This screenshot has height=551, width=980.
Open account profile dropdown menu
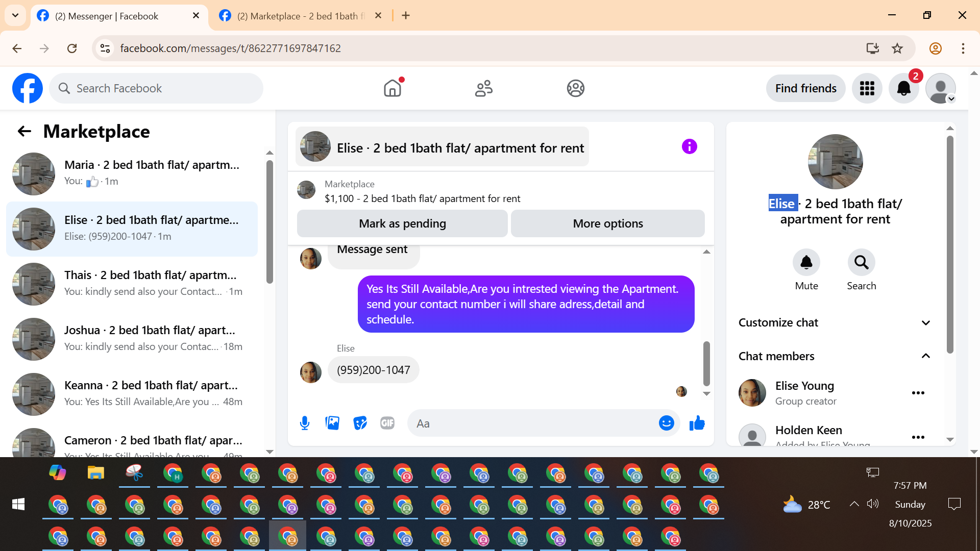[941, 88]
